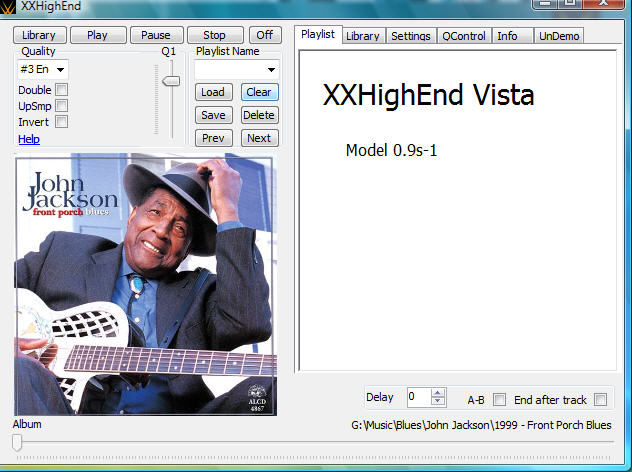Clear the playlist with Clear button
Screen dimensions: 632x472
point(259,92)
